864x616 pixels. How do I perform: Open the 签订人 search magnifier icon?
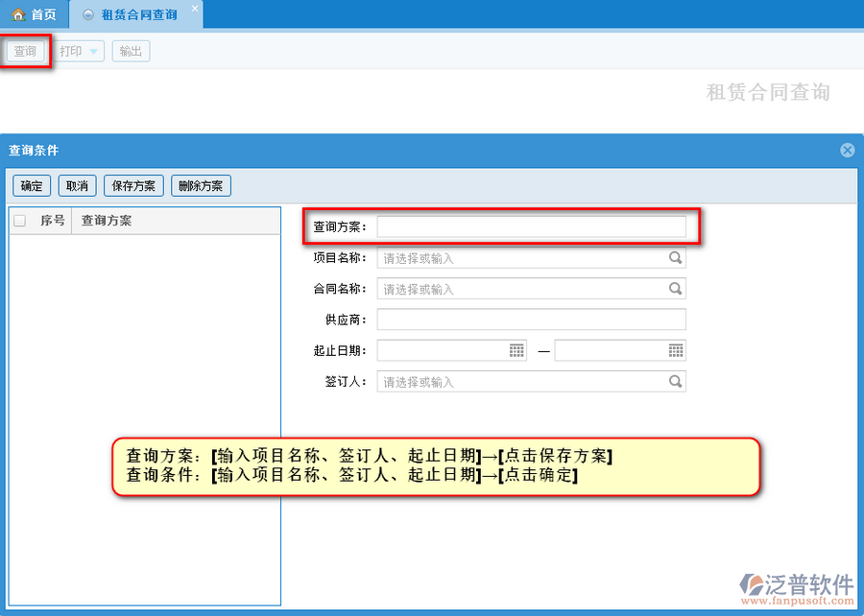coord(675,381)
